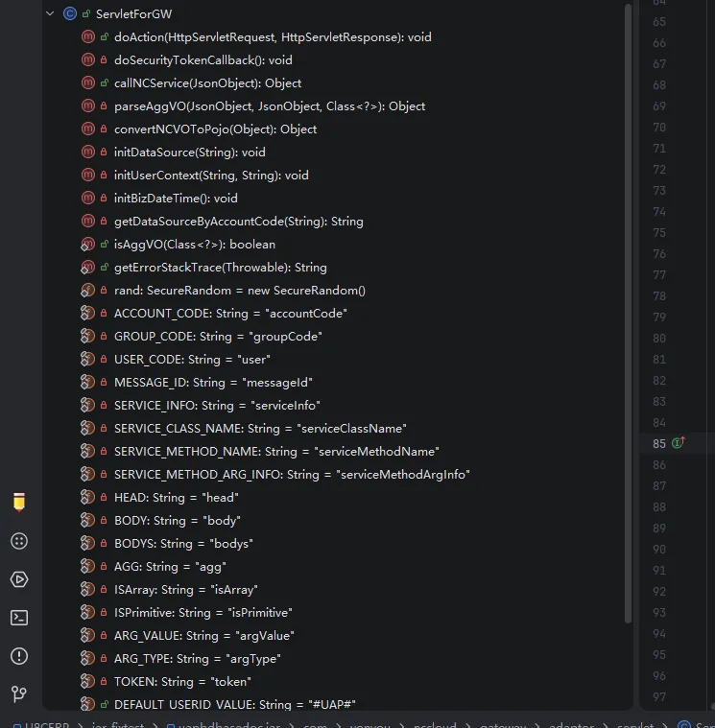Open the Services tool window icon
This screenshot has width=715, height=728.
[19, 541]
